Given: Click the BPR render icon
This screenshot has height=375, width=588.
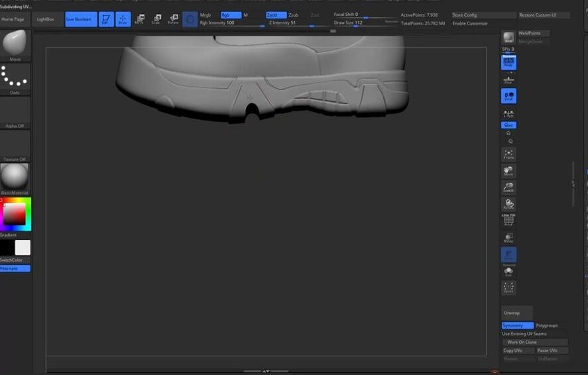Looking at the screenshot, I should (508, 38).
